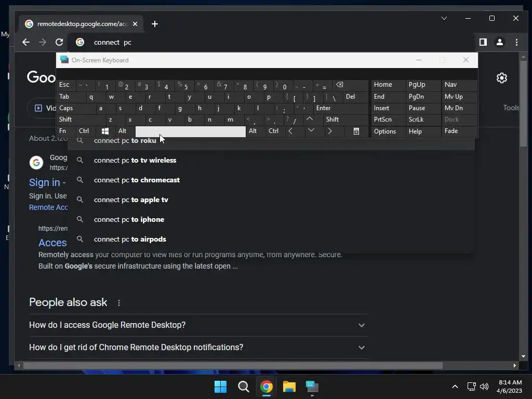Open Windows Start menu

220,387
